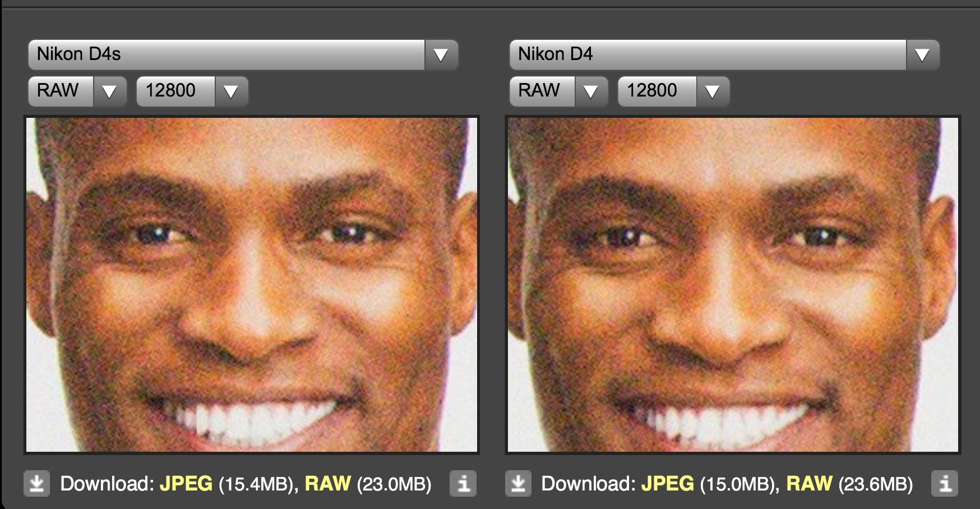The image size is (980, 509).
Task: Open info icon for Nikon D4 image
Action: point(945,483)
